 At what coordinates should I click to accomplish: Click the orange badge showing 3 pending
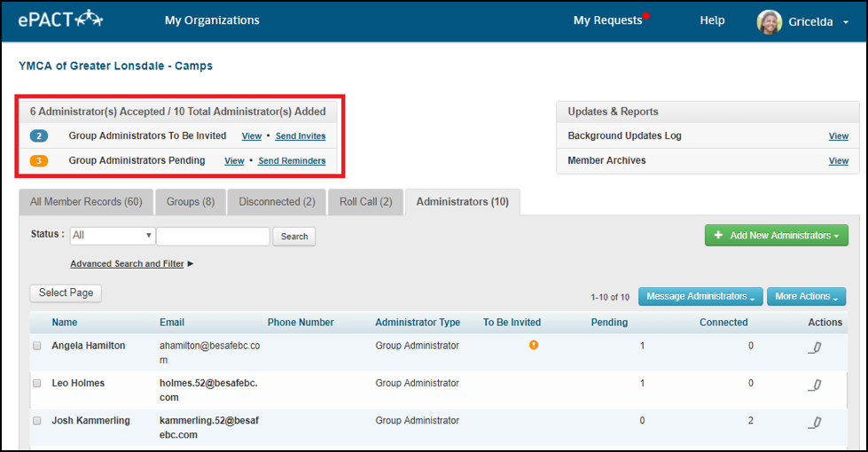[x=39, y=160]
